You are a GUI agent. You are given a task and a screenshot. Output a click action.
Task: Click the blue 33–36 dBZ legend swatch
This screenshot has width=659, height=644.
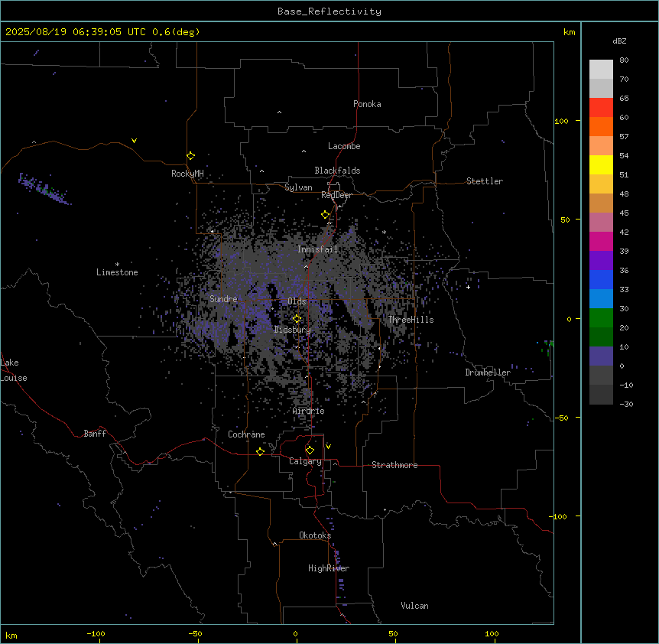pyautogui.click(x=601, y=279)
